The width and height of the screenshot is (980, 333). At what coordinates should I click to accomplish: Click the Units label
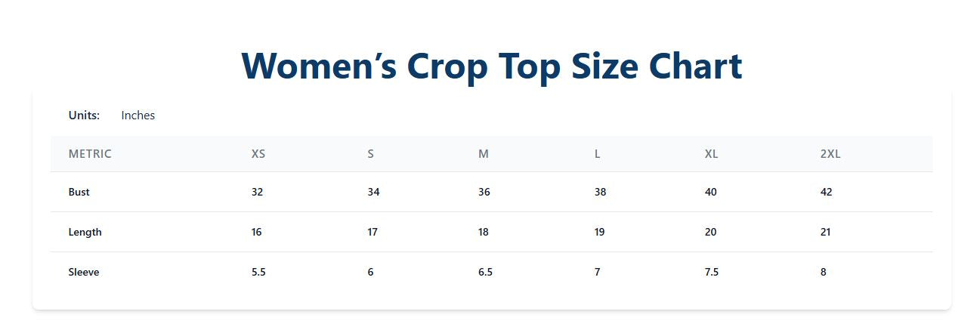84,116
